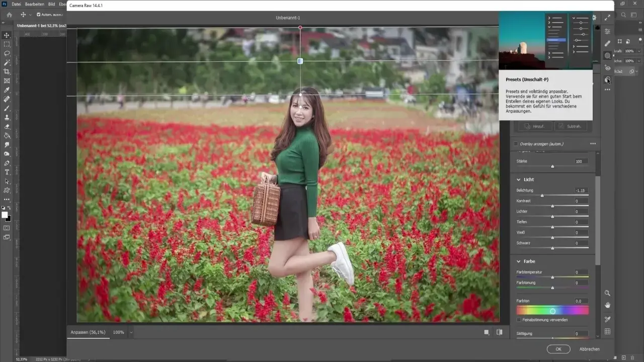Click the gradient mask center pin on photo

tap(300, 61)
